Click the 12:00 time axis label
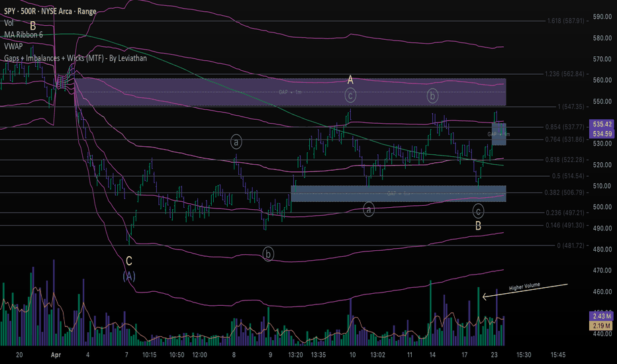The width and height of the screenshot is (617, 364). point(199,355)
